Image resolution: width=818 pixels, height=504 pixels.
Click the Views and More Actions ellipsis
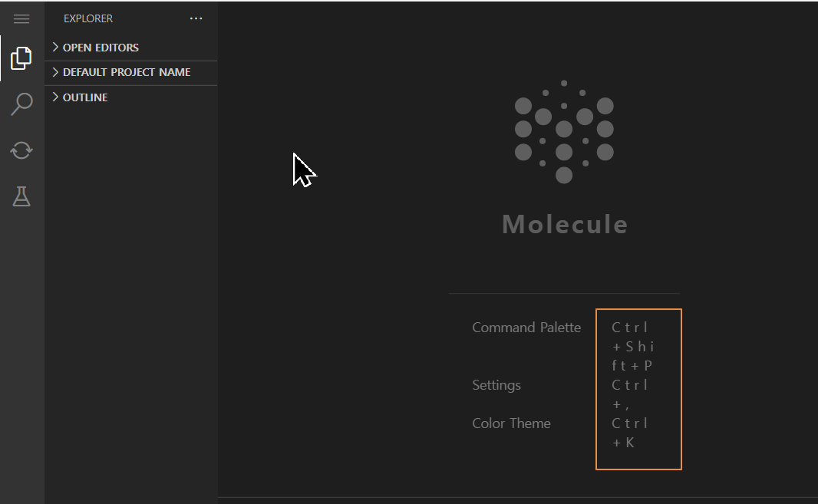[196, 18]
